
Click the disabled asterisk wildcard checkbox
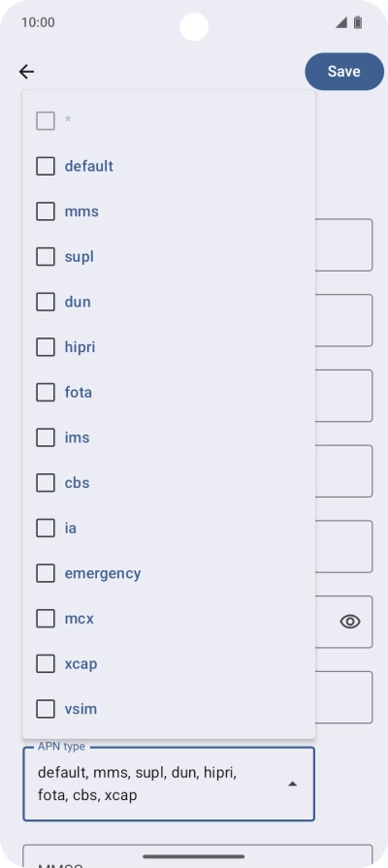[46, 120]
